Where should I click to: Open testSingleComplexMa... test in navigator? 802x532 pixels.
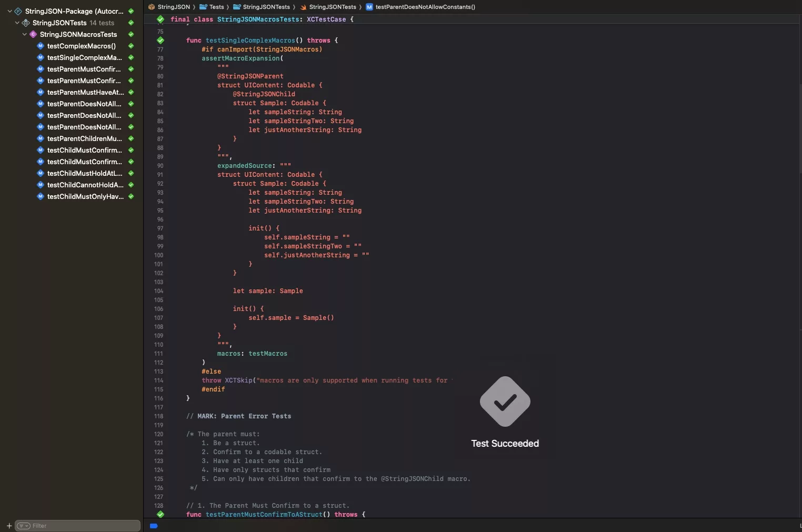coord(84,57)
